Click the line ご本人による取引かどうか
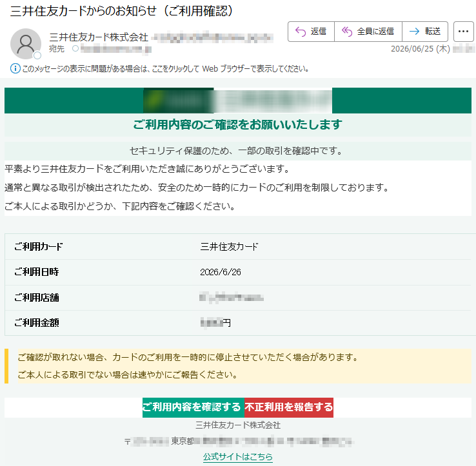This screenshot has height=466, width=476. click(120, 206)
